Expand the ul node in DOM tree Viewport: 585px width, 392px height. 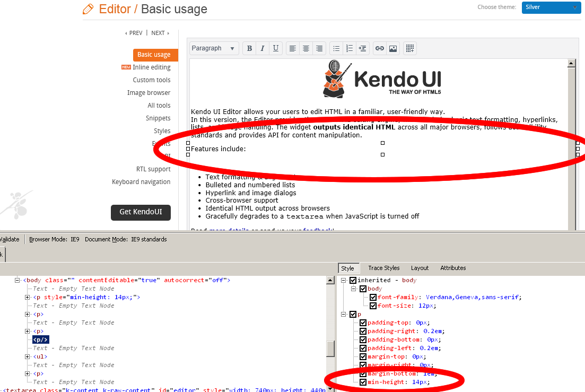27,356
